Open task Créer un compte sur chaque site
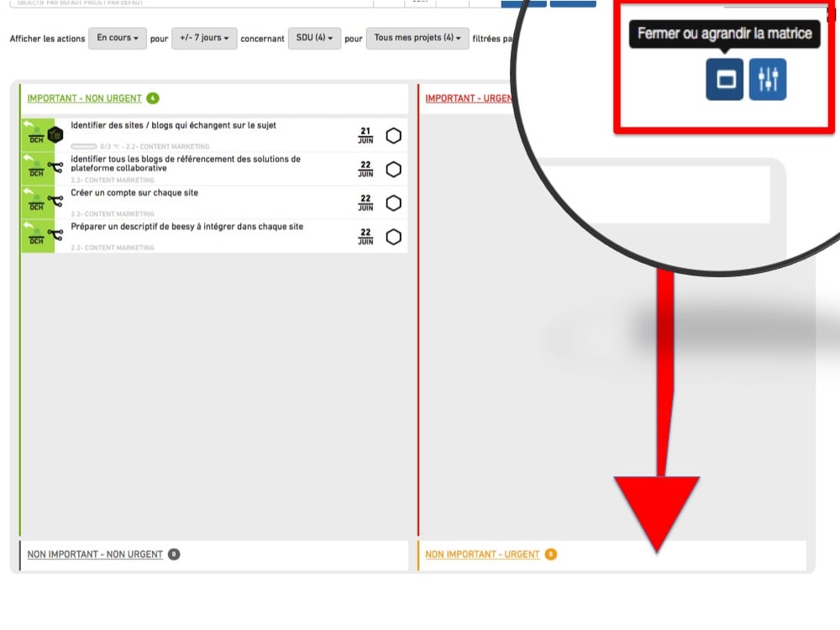840x630 pixels. pyautogui.click(x=134, y=193)
